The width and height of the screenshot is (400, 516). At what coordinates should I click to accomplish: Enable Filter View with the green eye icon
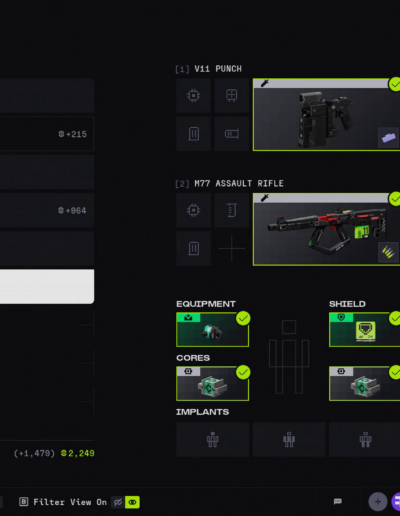tap(132, 502)
